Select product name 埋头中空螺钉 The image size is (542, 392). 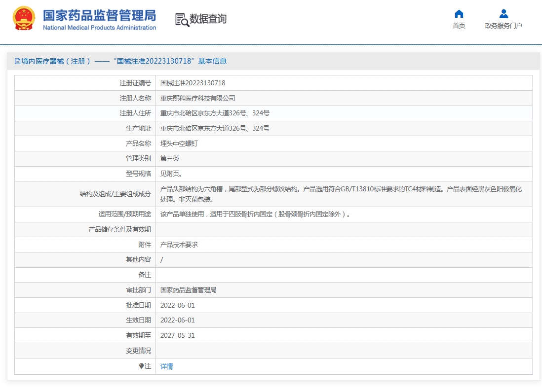(x=179, y=143)
